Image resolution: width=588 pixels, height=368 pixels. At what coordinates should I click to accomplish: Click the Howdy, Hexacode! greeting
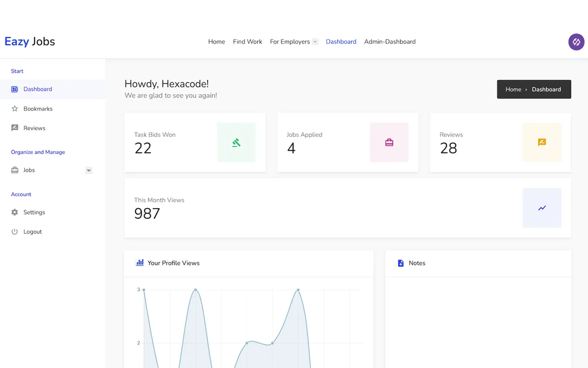(x=167, y=84)
